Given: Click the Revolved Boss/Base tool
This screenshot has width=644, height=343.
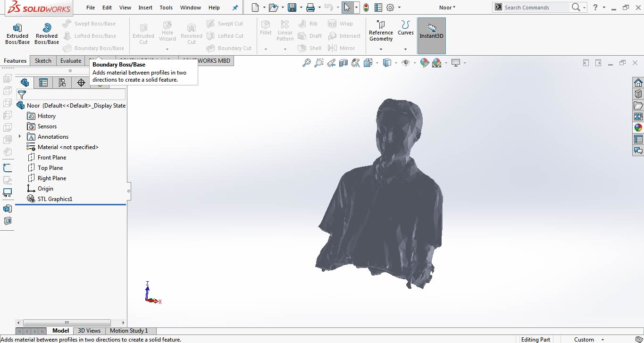Looking at the screenshot, I should [47, 33].
